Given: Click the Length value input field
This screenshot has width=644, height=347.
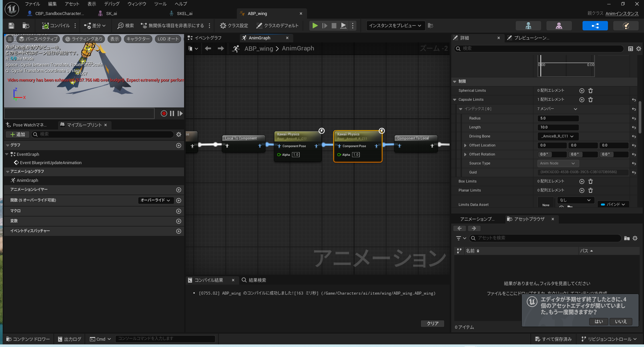Looking at the screenshot, I should click(x=558, y=127).
